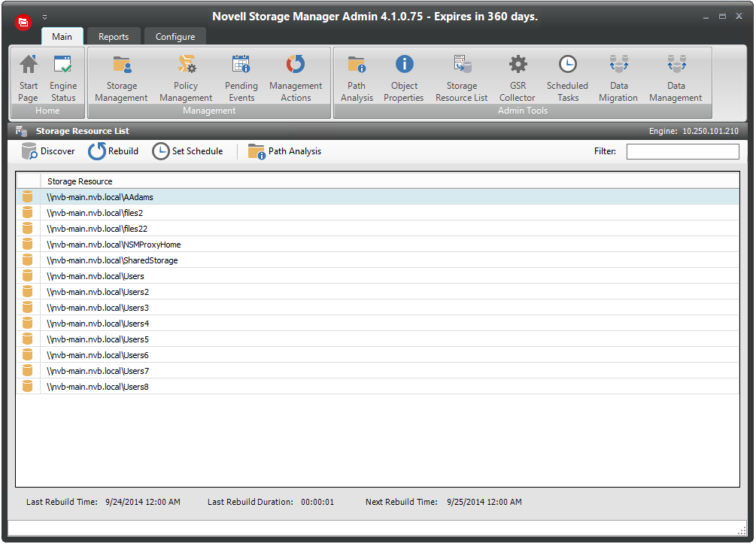756x544 pixels.
Task: Click the storage icon beside files22
Action: pyautogui.click(x=28, y=228)
